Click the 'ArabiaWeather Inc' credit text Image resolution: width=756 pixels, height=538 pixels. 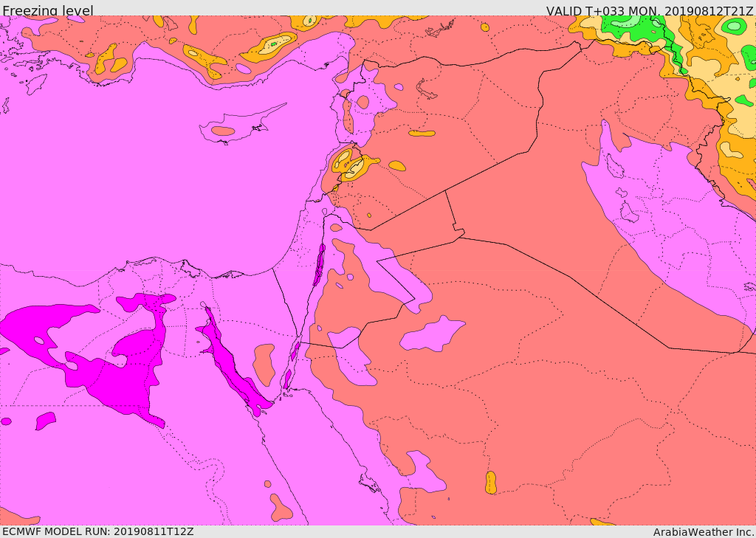[704, 532]
